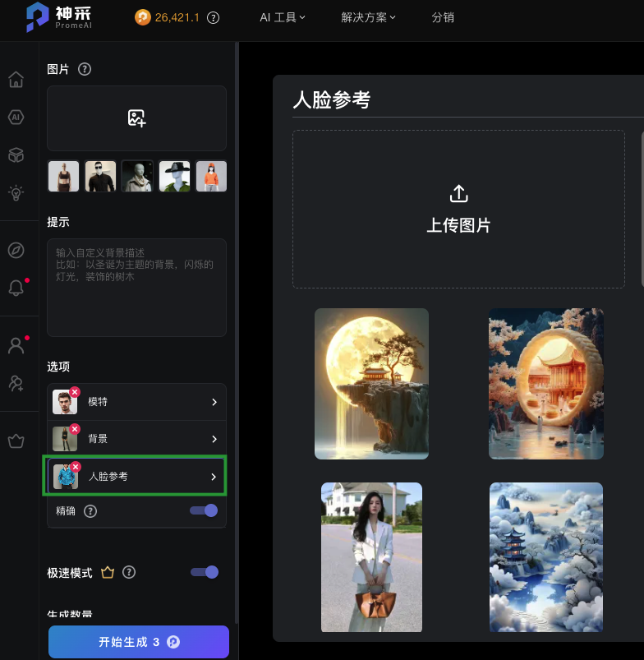Viewport: 644px width, 660px height.
Task: Click the add image upload icon
Action: tap(136, 118)
